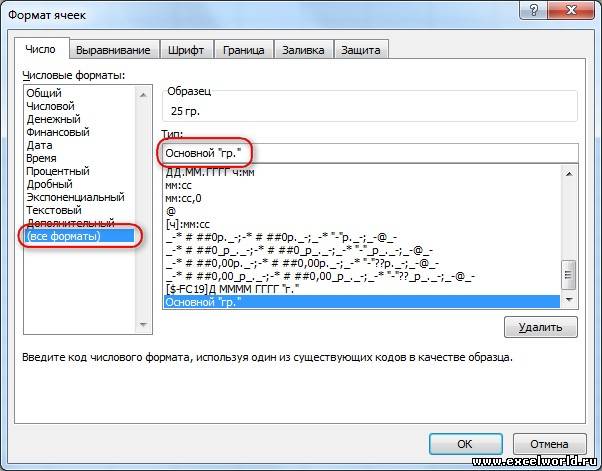Select the Процентный format category
602x471 pixels.
pyautogui.click(x=58, y=171)
